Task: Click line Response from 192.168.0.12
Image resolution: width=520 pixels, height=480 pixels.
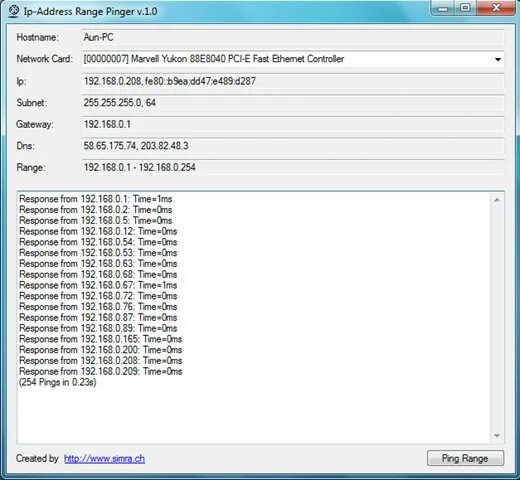Action: [x=98, y=231]
